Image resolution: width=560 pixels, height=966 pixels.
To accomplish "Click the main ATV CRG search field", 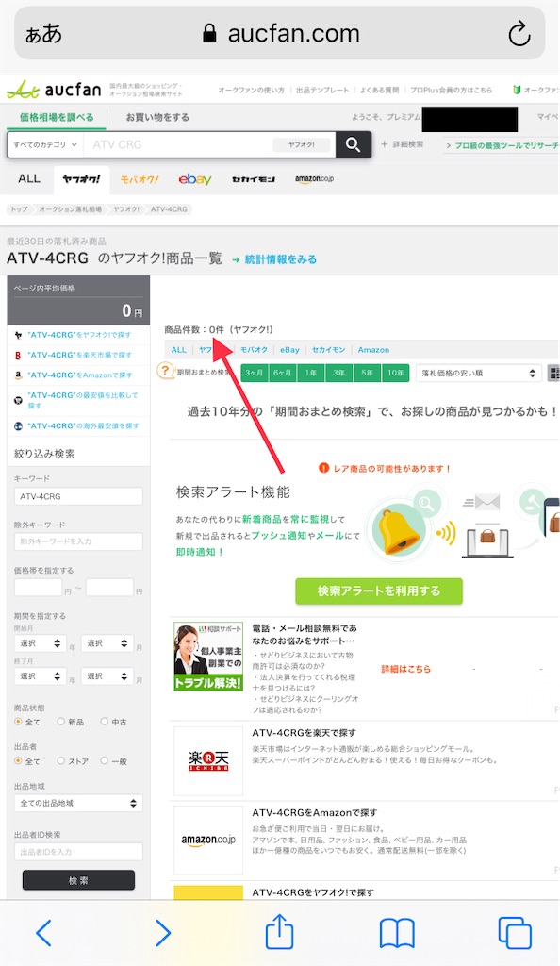I will pos(178,144).
